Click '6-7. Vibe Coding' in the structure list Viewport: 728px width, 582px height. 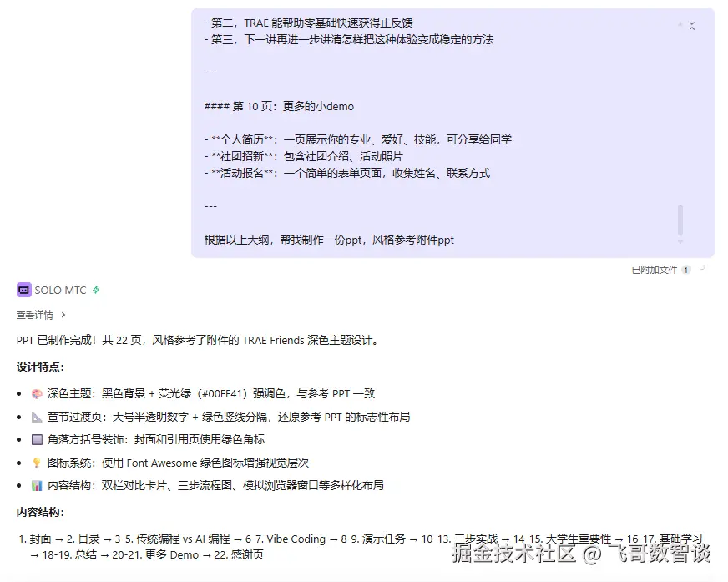click(x=285, y=539)
